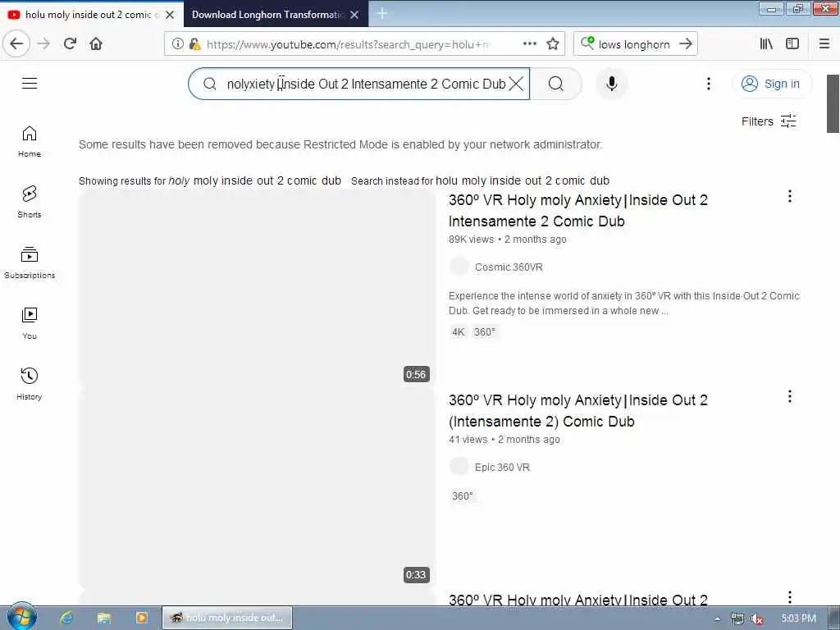Click inside the YouTube search text field
This screenshot has height=630, width=840.
click(365, 84)
